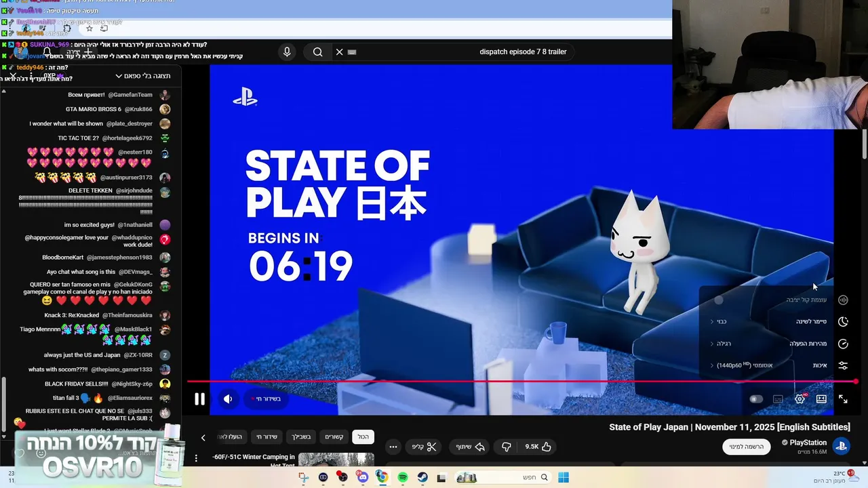Click the voice search microphone

pyautogui.click(x=287, y=52)
